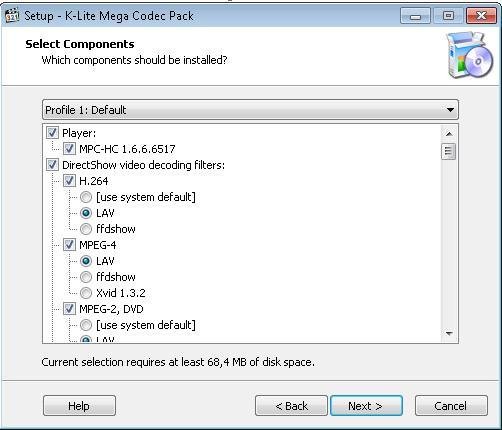Toggle the MPEG-2, DVD checkbox
The height and width of the screenshot is (430, 502).
click(x=69, y=309)
